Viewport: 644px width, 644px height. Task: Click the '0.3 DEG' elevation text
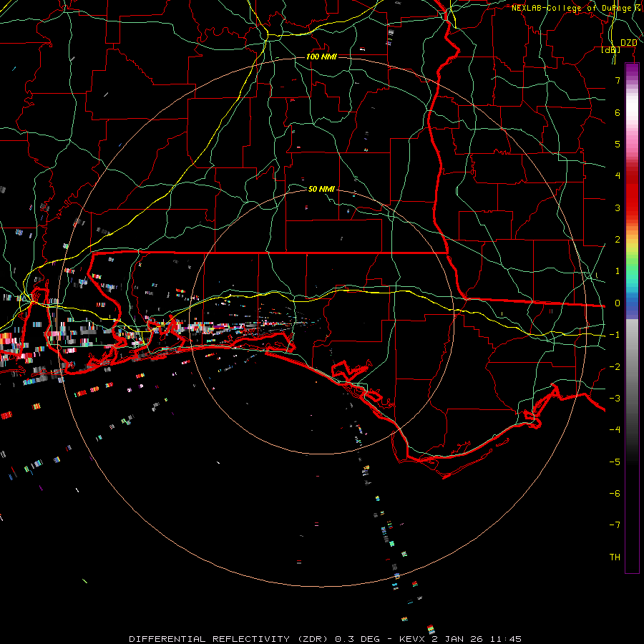point(357,639)
